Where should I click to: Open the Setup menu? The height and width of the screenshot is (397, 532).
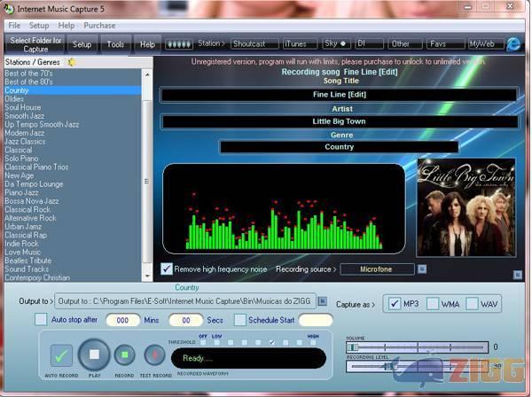[39, 26]
